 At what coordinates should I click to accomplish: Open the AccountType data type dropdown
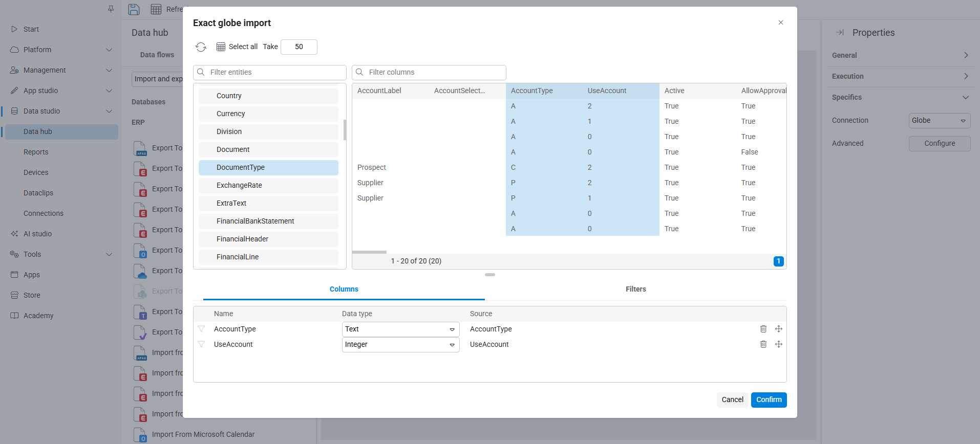[400, 329]
